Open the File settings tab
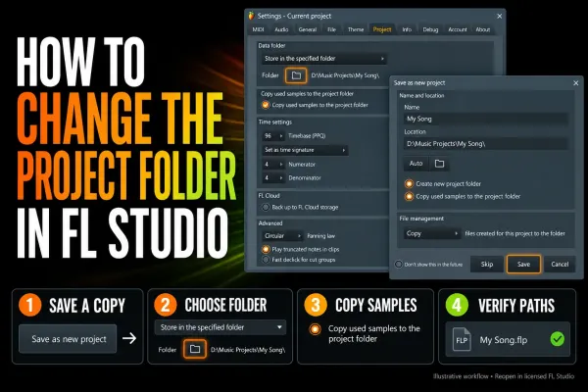This screenshot has width=588, height=392. [331, 29]
